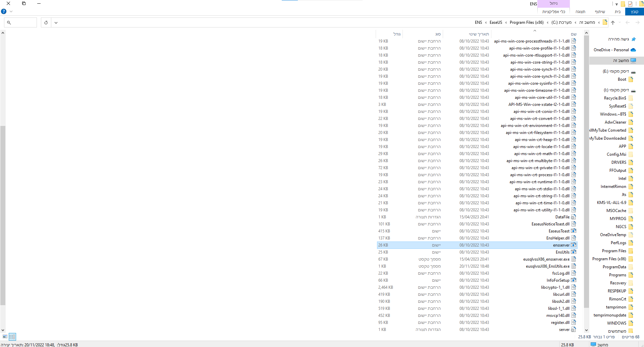Click the EnsHelper.dll file icon
This screenshot has height=347, width=644.
(574, 238)
